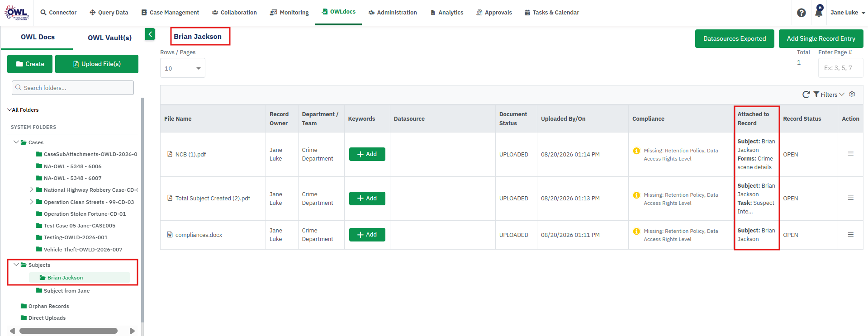Viewport: 868px width, 336px height.
Task: Click compliance warning icon for compliances.docx
Action: [x=636, y=231]
